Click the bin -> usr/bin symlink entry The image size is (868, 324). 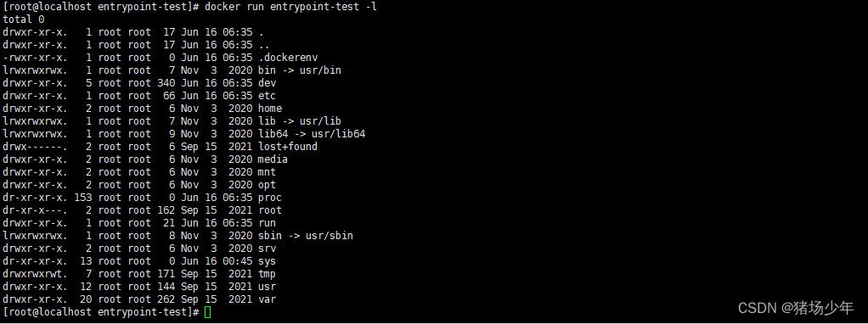coord(303,70)
